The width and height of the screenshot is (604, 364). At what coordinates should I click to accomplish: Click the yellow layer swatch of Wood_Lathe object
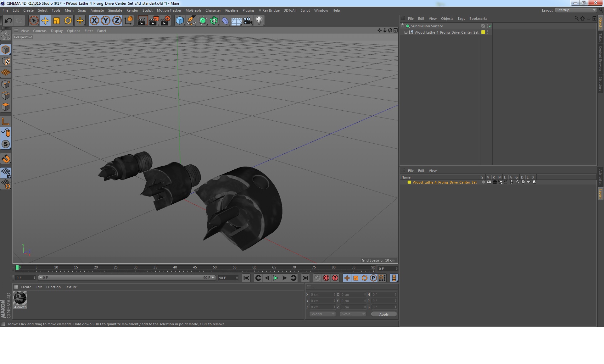click(x=483, y=32)
